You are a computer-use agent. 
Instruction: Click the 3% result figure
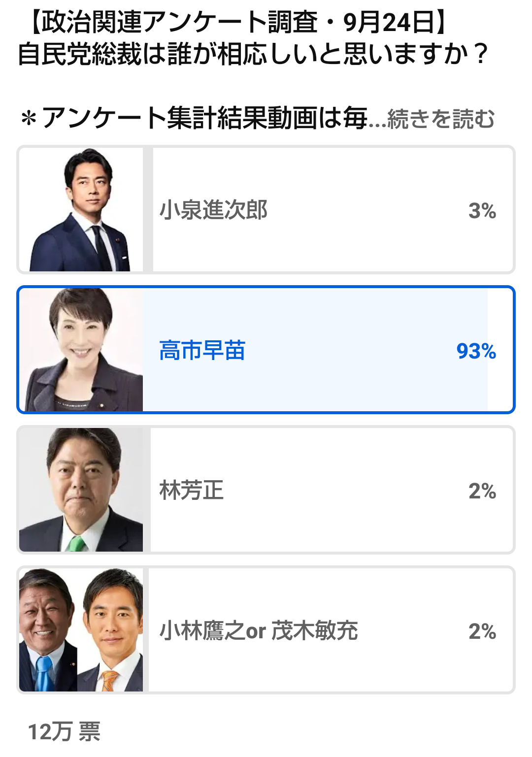482,211
